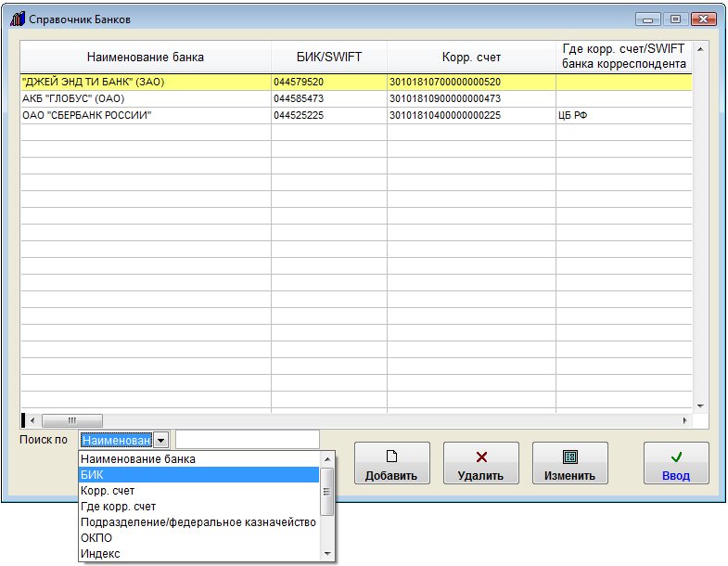Choose Где корр. счет in dropdown list
The image size is (728, 566).
(x=199, y=506)
